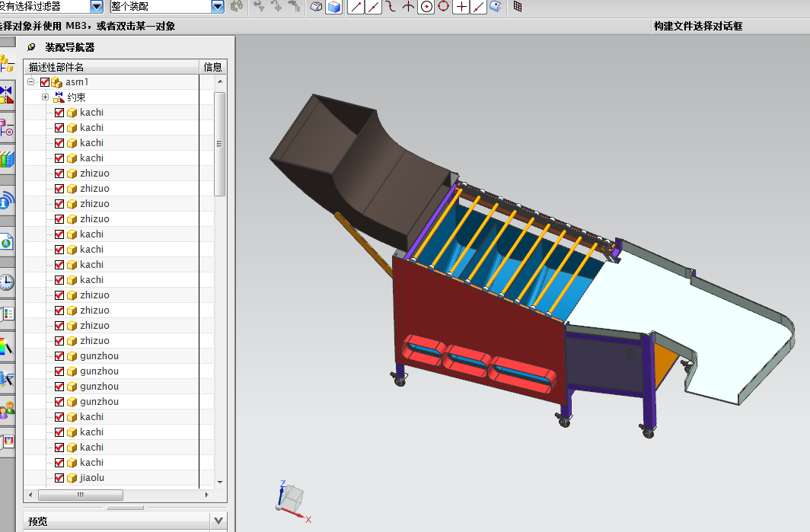Viewport: 810px width, 532px height.
Task: Collapse the 预览 panel chevron
Action: pos(218,521)
